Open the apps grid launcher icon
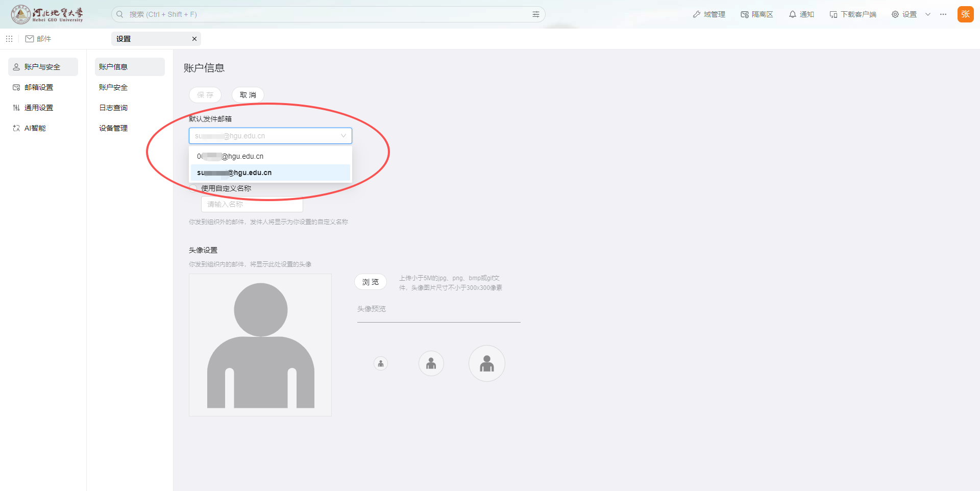 [x=9, y=39]
